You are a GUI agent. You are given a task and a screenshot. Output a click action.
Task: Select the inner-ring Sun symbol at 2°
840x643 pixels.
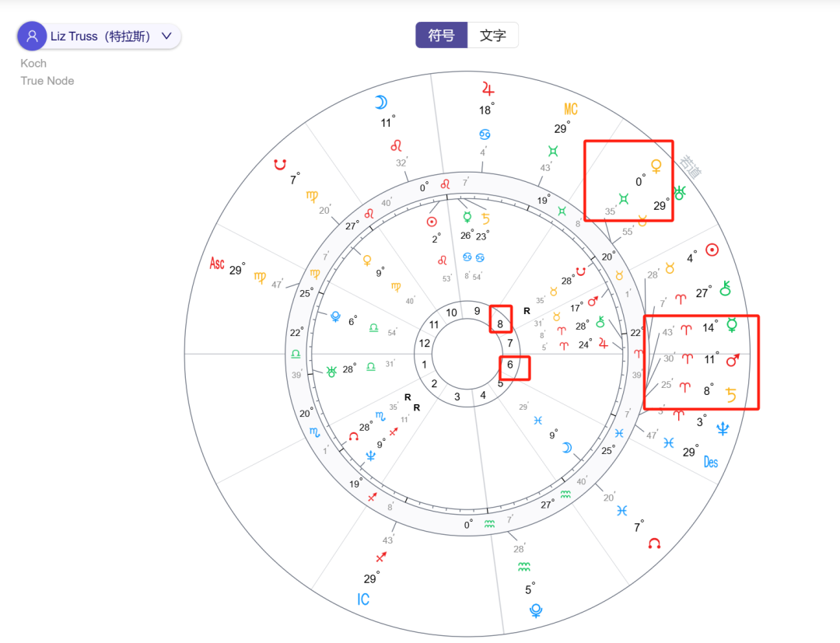coord(431,221)
